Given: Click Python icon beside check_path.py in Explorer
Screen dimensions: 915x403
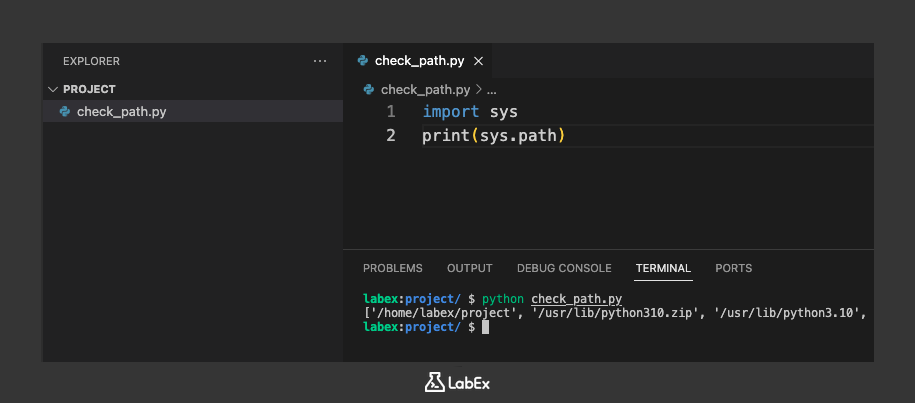Looking at the screenshot, I should click(x=65, y=112).
